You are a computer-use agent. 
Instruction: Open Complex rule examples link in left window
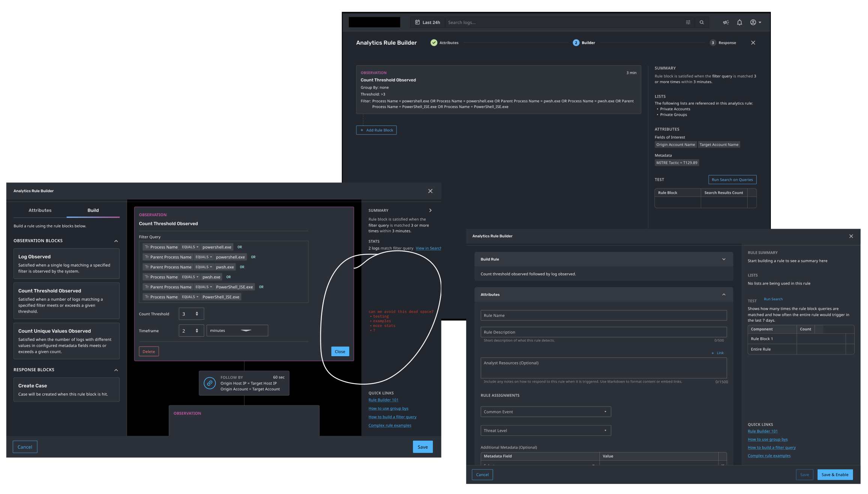[x=390, y=426]
